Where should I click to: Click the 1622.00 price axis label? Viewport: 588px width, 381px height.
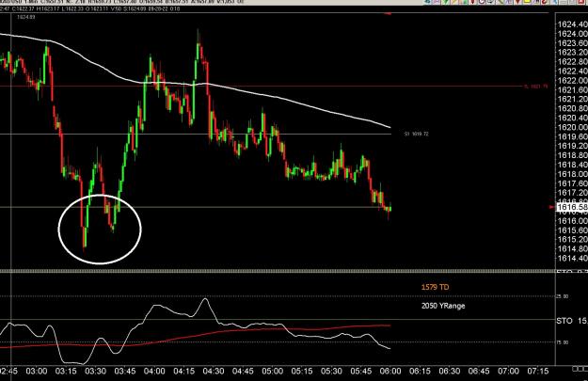point(573,81)
